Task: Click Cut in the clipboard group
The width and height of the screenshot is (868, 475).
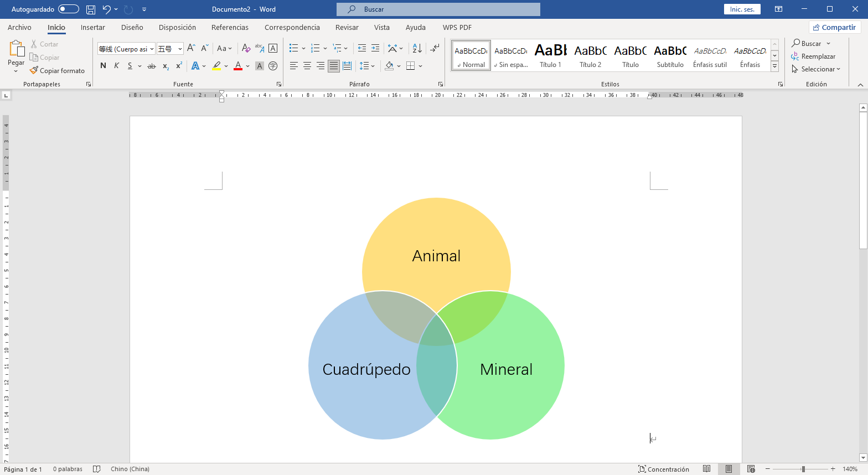Action: click(44, 44)
